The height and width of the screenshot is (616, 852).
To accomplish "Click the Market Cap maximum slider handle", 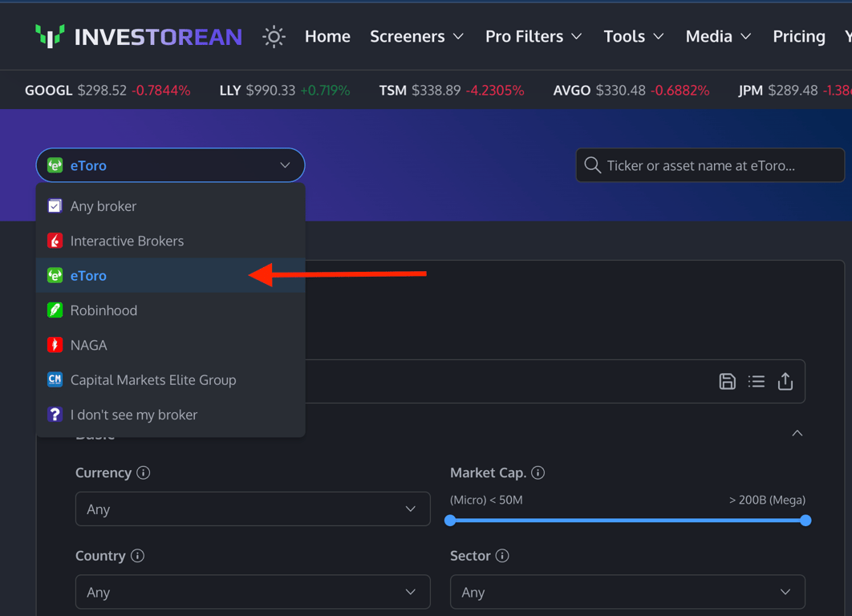I will click(x=805, y=521).
